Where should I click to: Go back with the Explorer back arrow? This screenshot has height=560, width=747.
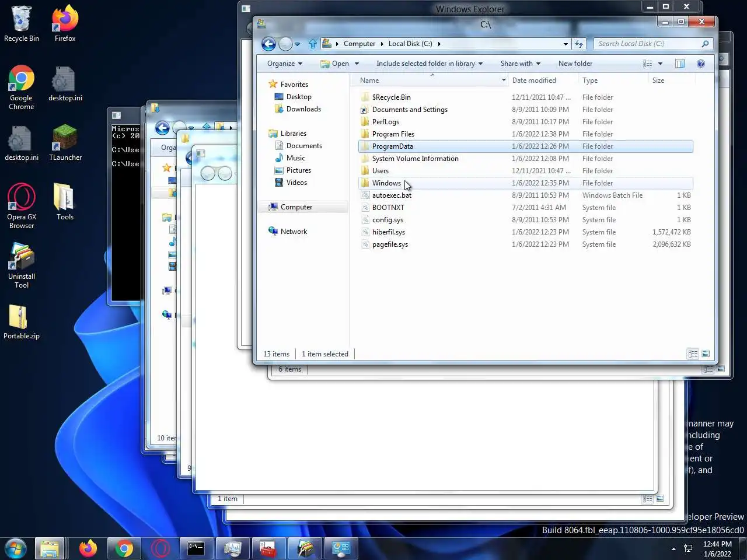pyautogui.click(x=268, y=44)
